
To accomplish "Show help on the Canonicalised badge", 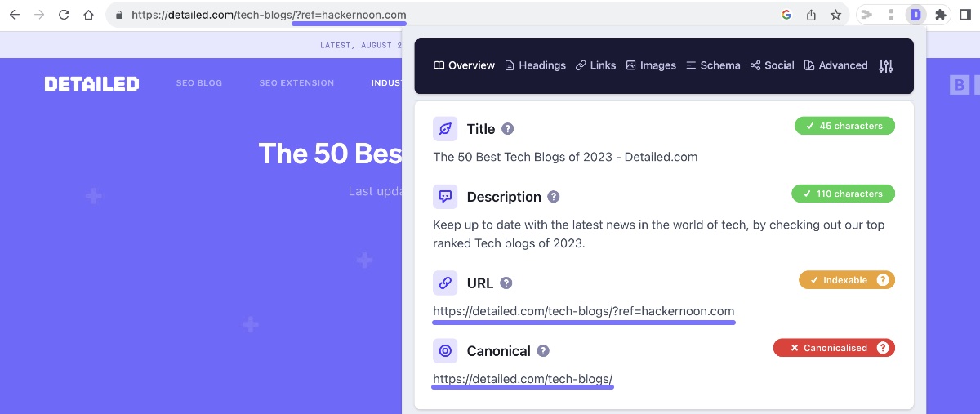I will click(x=883, y=348).
